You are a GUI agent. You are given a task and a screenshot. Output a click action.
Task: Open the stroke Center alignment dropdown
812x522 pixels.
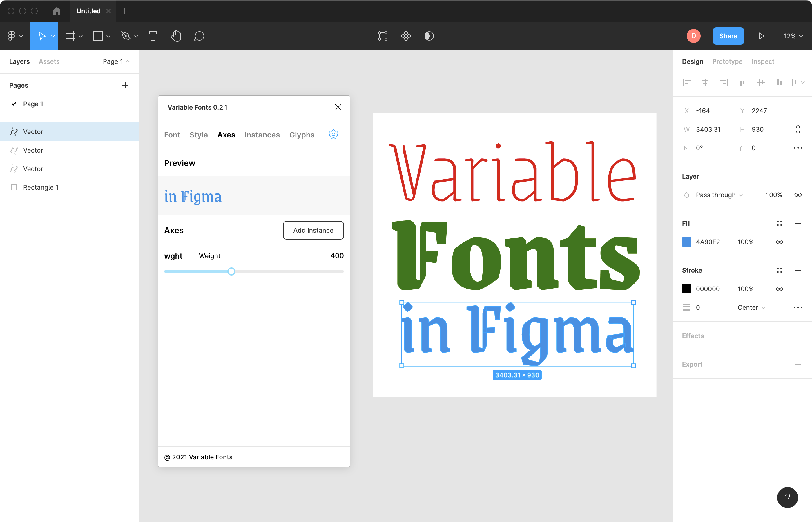tap(751, 307)
